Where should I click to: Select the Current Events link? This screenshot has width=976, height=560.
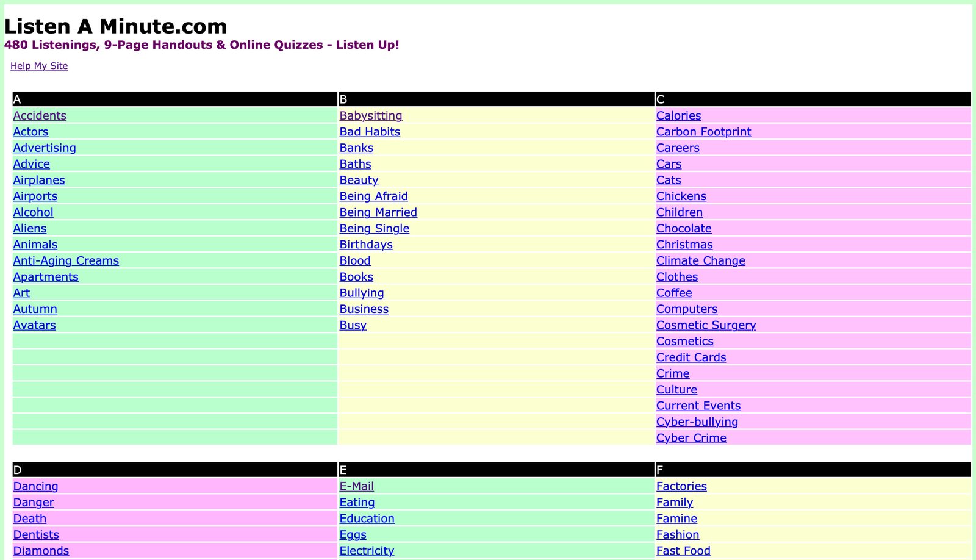click(x=698, y=406)
